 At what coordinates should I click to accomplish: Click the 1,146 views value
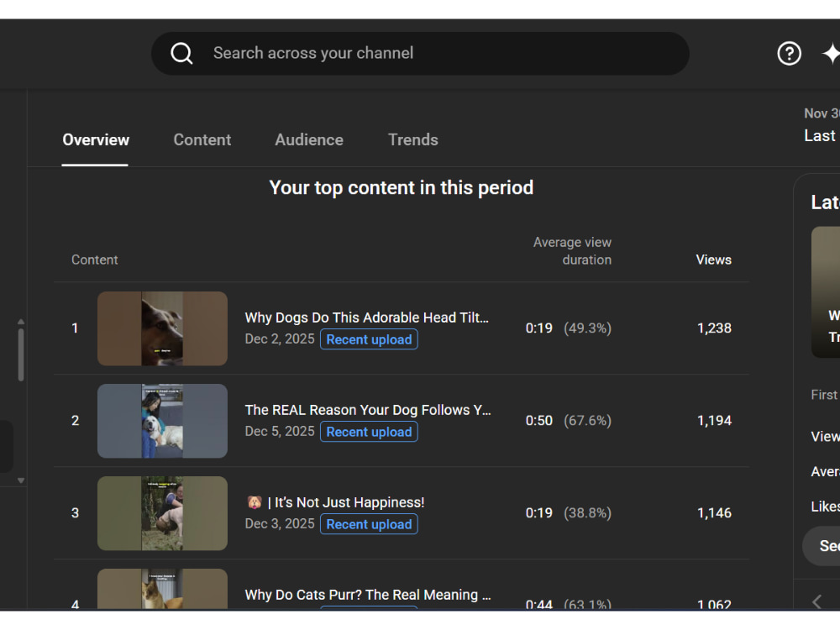tap(714, 513)
